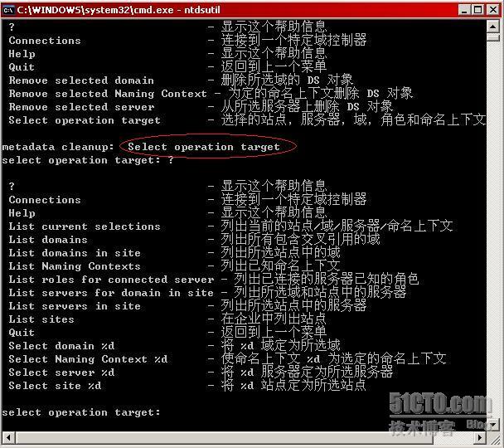Screen dimensions: 504x448
Task: Click 'Select site %d' text
Action: point(55,386)
